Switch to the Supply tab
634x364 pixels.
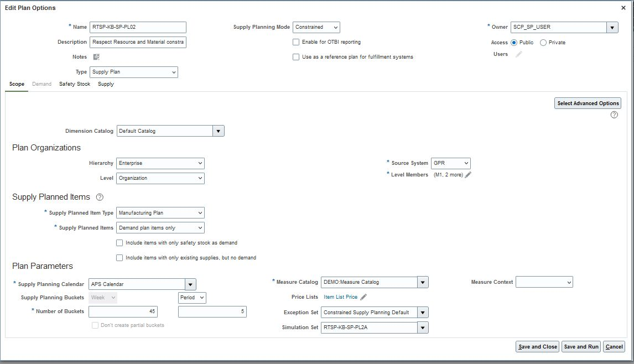point(106,84)
